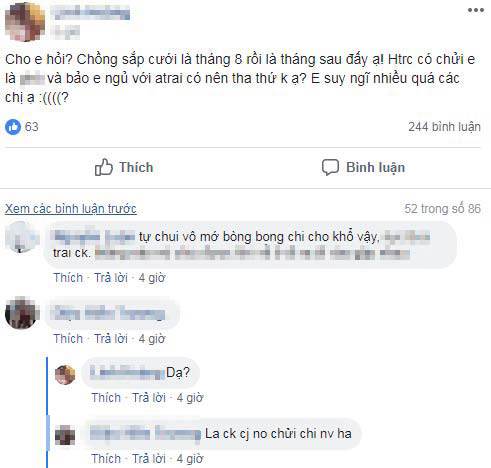
Task: Open the blurred author name of the post
Action: [90, 13]
